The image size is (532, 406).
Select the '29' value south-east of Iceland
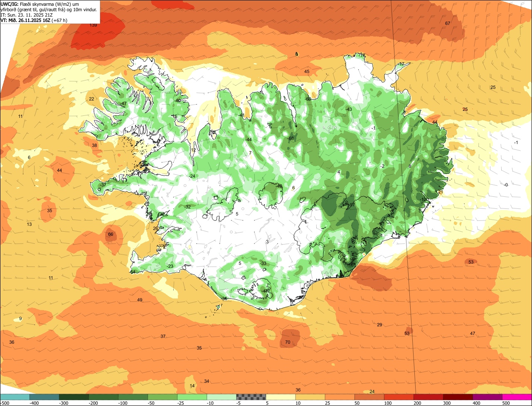[379, 325]
